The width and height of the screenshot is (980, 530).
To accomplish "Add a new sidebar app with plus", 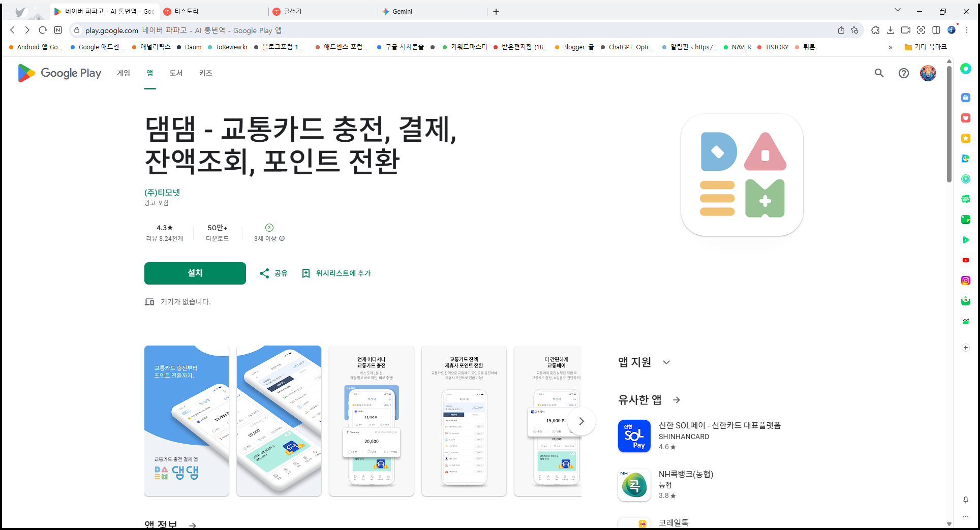I will (966, 348).
